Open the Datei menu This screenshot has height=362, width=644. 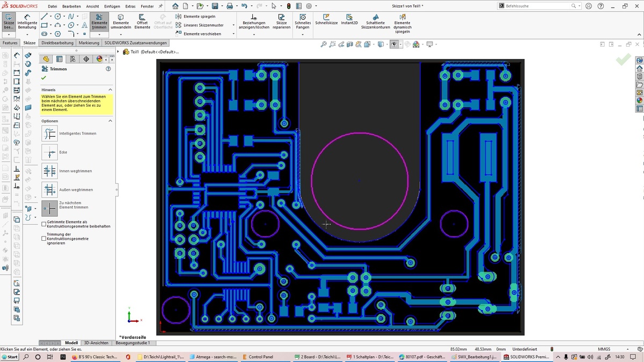tap(53, 6)
